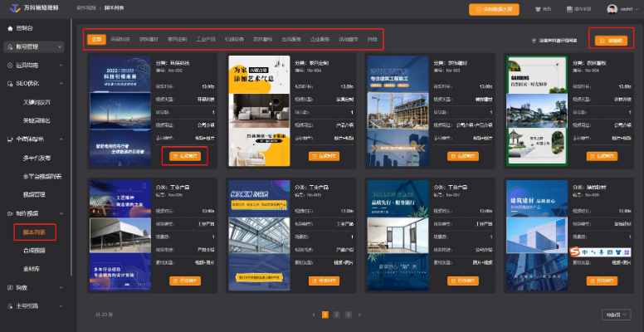Click the 运营指南 sidebar icon
The image size is (644, 332).
click(x=9, y=64)
